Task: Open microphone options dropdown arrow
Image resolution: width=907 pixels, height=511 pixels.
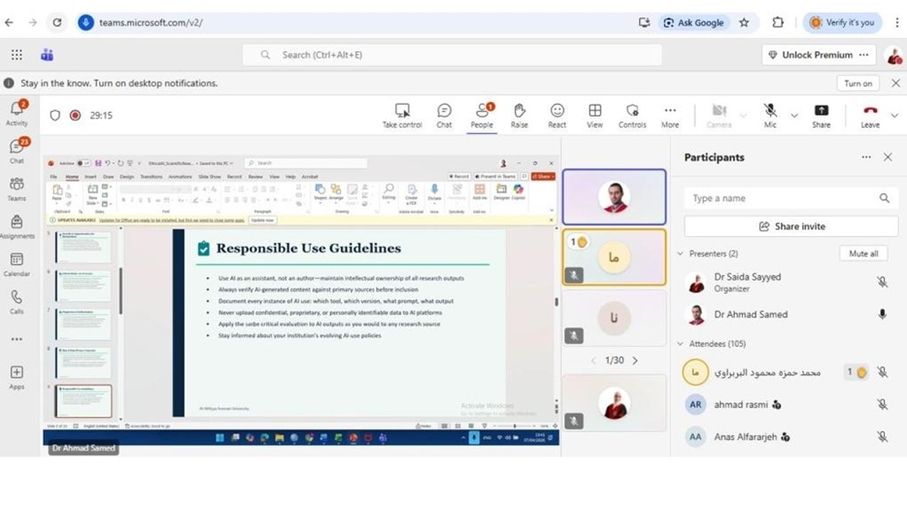Action: coord(794,115)
